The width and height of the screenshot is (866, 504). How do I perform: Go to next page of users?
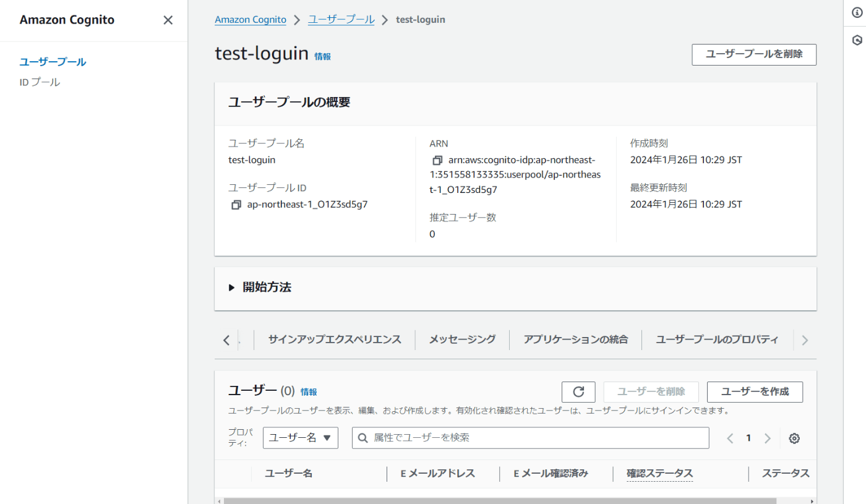point(768,438)
